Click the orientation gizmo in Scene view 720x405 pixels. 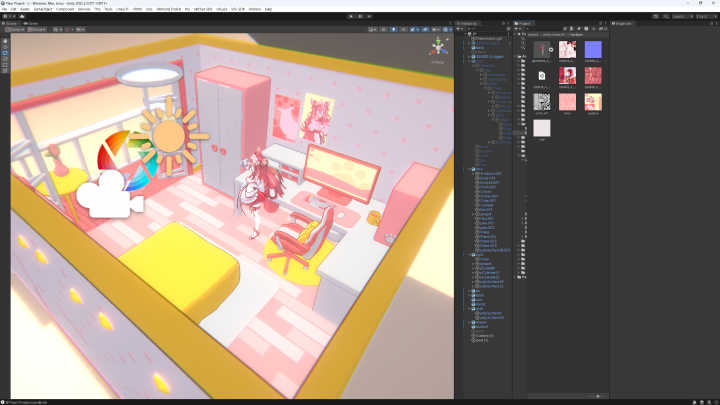click(438, 48)
